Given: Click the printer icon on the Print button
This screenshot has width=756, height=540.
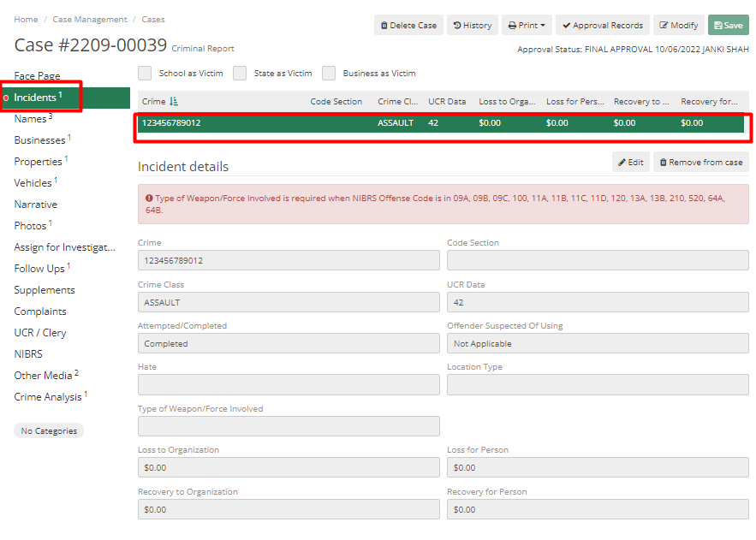Looking at the screenshot, I should 513,25.
